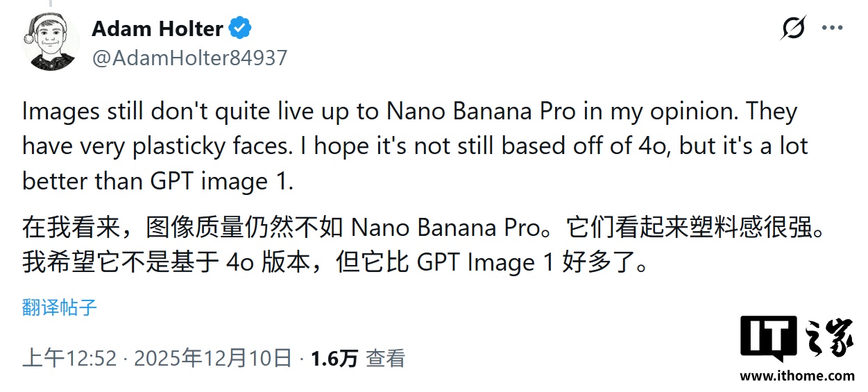Click the 查看 views label

click(386, 358)
